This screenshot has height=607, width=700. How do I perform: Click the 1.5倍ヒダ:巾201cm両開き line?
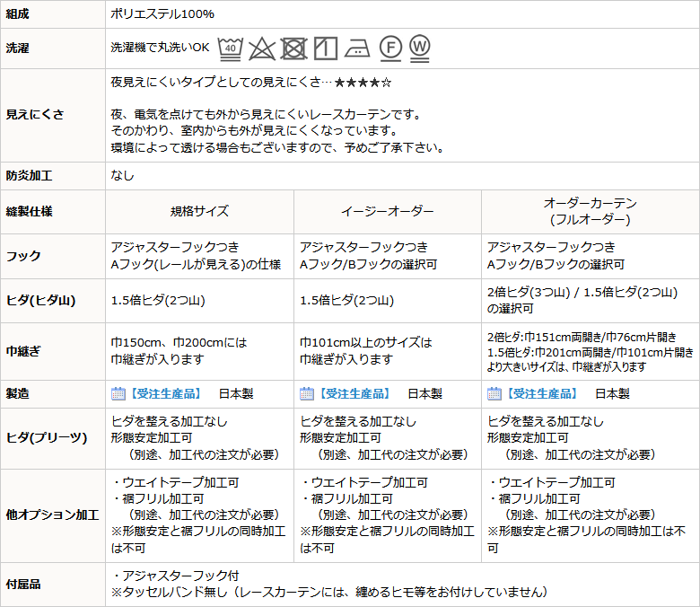[x=591, y=352]
